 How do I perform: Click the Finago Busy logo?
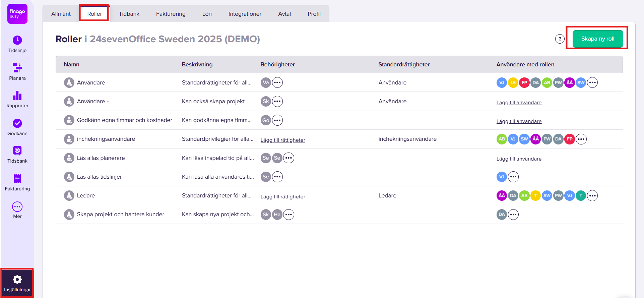[17, 14]
